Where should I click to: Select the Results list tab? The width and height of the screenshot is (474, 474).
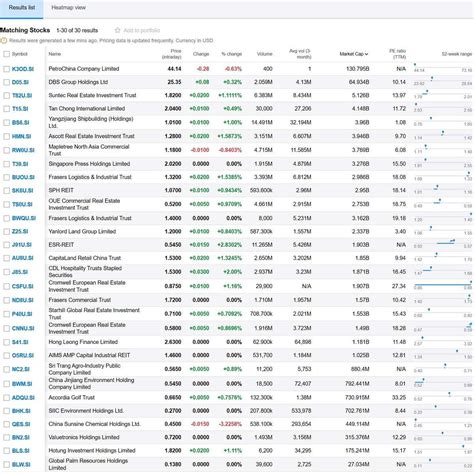(x=22, y=7)
